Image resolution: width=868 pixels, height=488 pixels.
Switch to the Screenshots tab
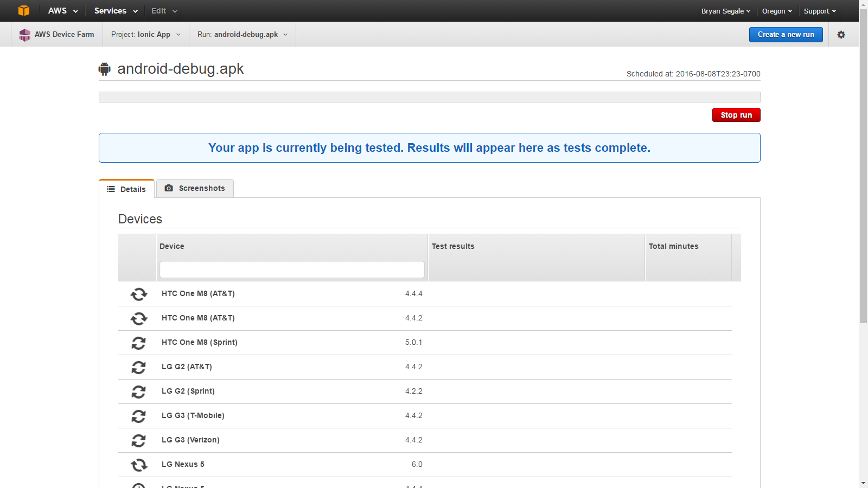click(x=201, y=188)
